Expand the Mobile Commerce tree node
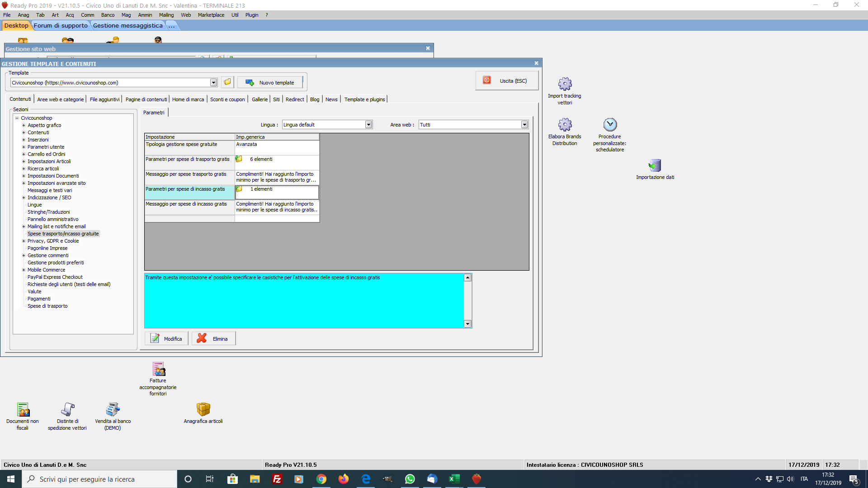The height and width of the screenshot is (488, 868). coord(24,270)
